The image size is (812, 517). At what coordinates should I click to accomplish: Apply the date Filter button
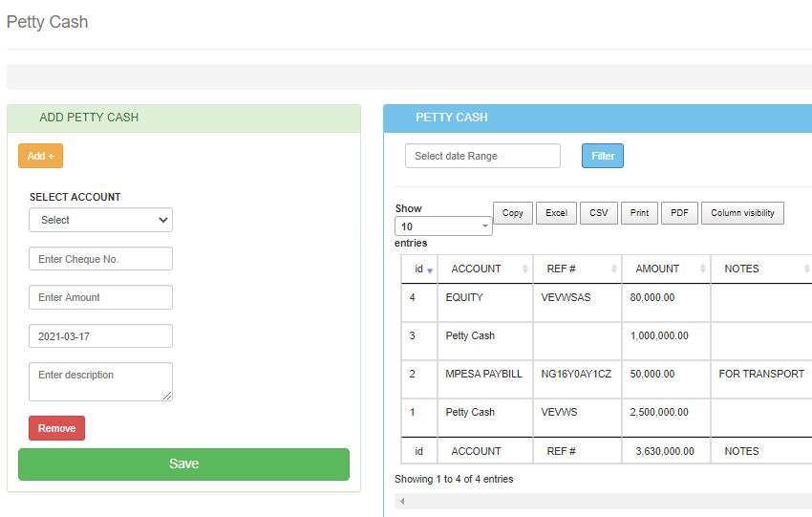[602, 156]
